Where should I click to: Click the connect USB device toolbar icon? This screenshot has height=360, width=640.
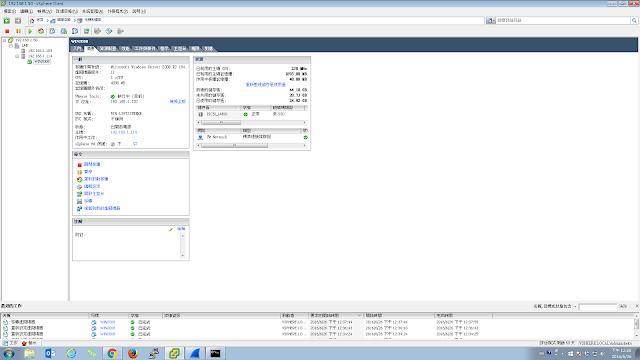[120, 31]
